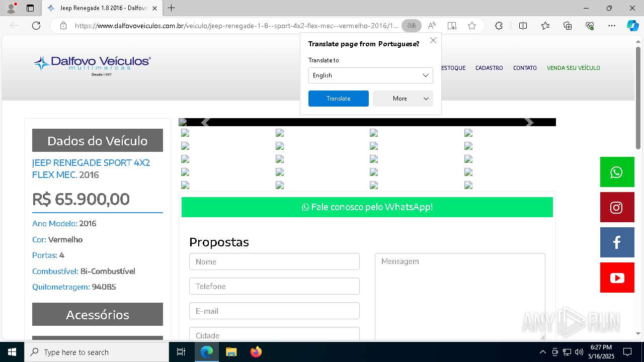This screenshot has height=362, width=644.
Task: Close the Jeep Renegade tab
Action: point(154,8)
